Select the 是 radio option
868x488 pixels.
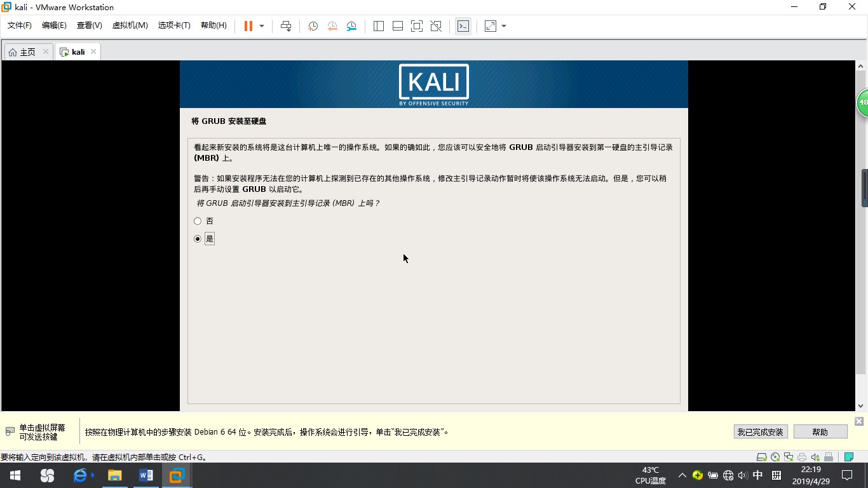(x=198, y=239)
